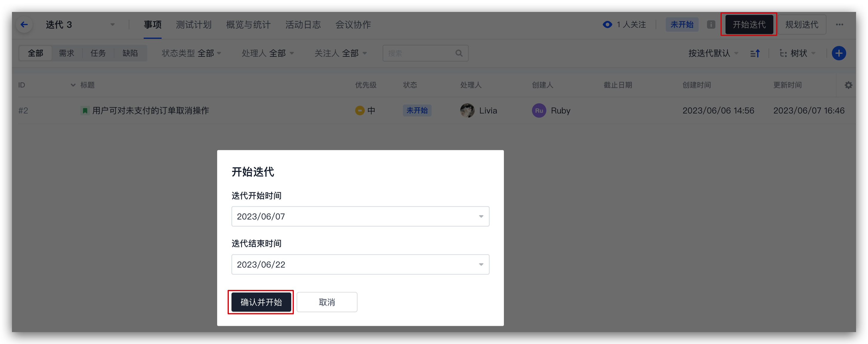This screenshot has height=344, width=868.
Task: Expand the chevron beside the ID column
Action: tap(73, 85)
